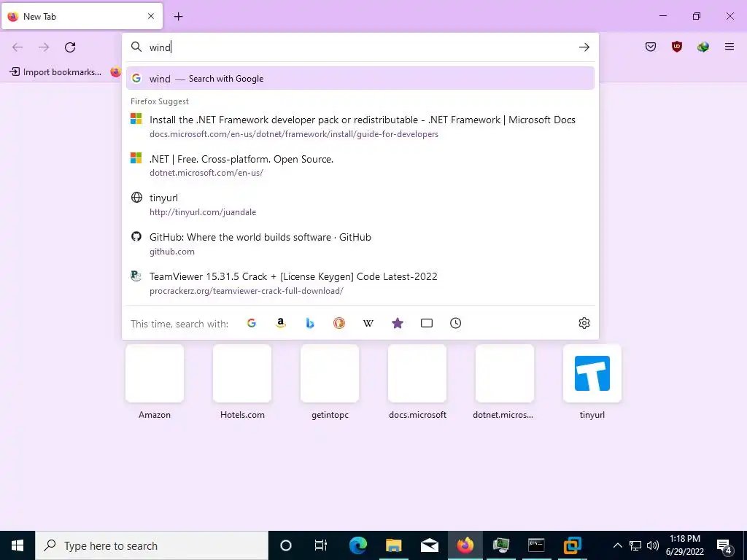Click into the address bar text 'wind'
Screen dimensions: 747x560
160,47
